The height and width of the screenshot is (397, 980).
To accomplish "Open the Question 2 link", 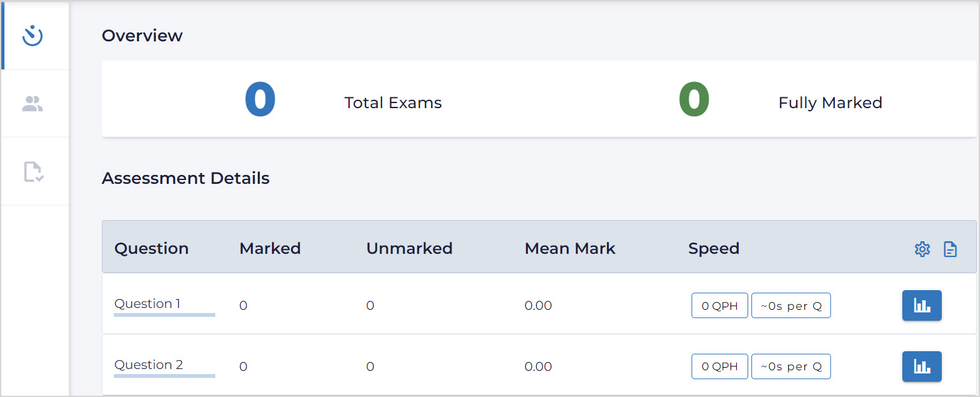I will [148, 365].
